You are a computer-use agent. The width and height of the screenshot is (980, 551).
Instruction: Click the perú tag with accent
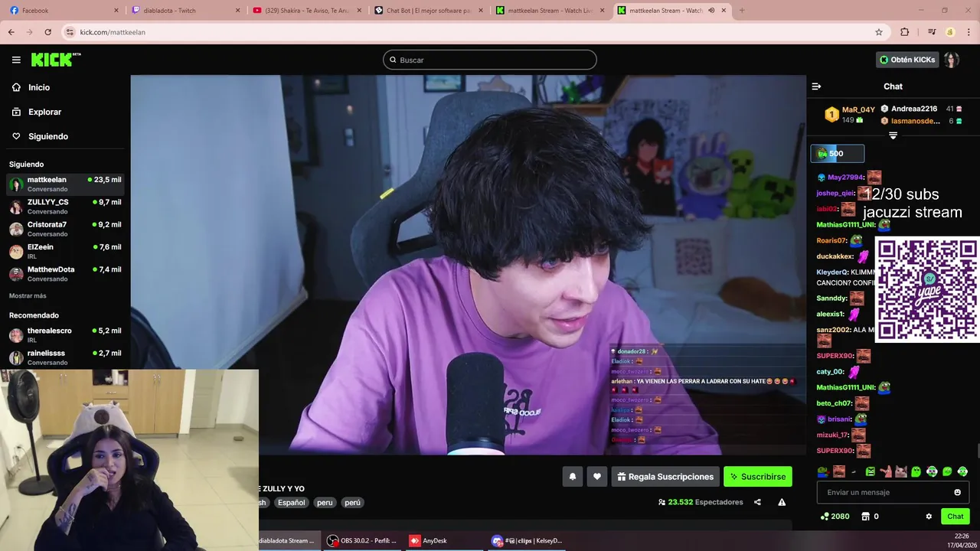[352, 503]
